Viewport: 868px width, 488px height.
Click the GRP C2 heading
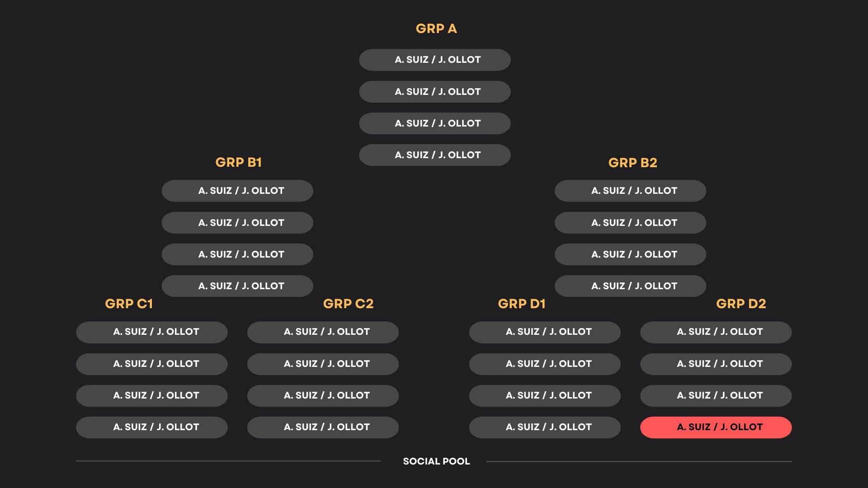(348, 304)
